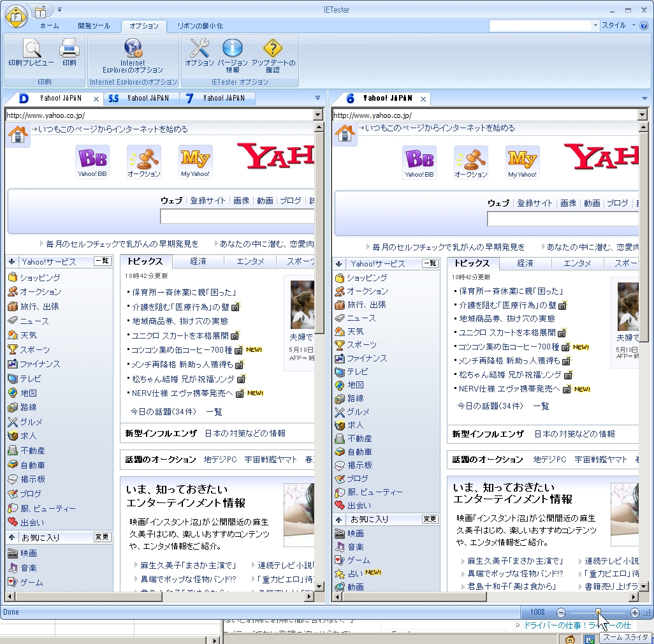Image resolution: width=654 pixels, height=644 pixels.
Task: Expand the left pane address bar dropdown
Action: [x=318, y=115]
